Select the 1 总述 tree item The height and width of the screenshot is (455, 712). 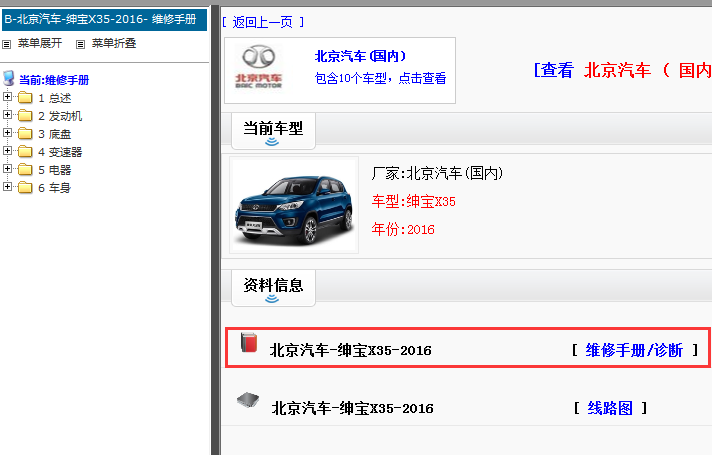tap(54, 98)
